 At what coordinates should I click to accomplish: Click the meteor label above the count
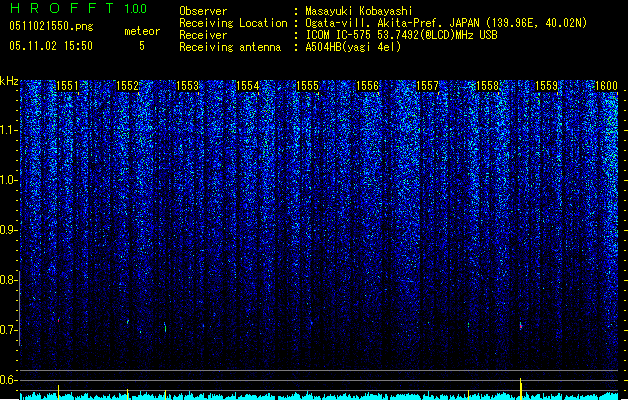142,31
